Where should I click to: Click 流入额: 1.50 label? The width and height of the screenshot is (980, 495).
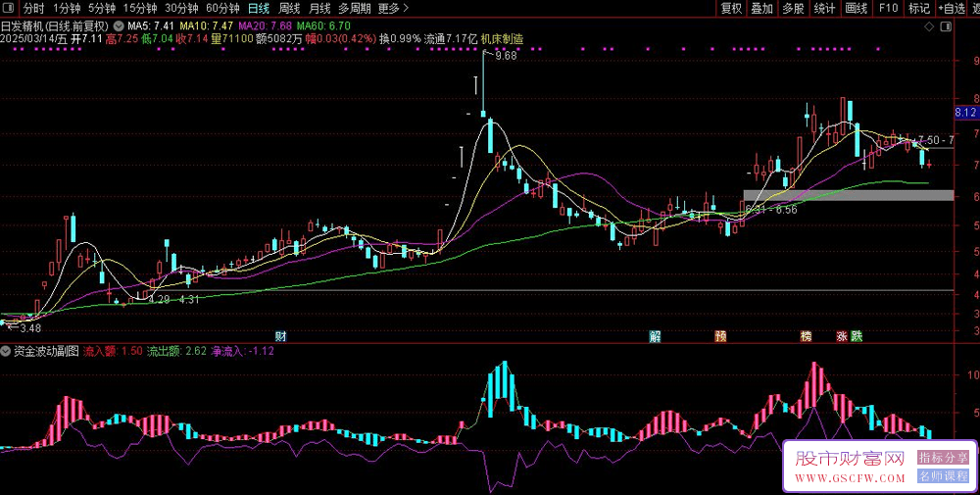(x=113, y=351)
